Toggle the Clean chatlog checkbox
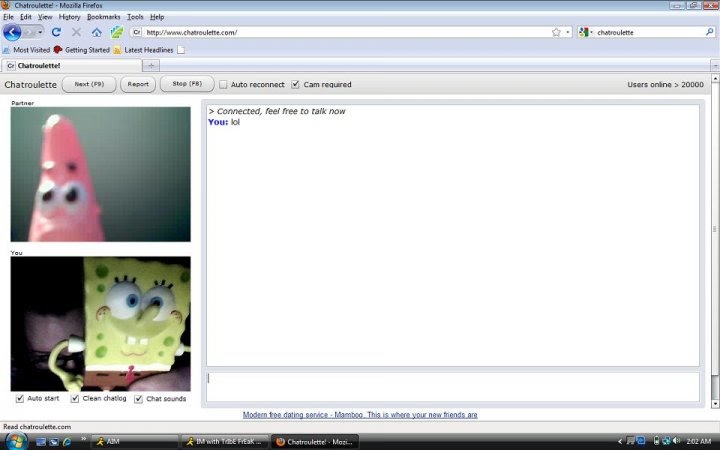 (x=75, y=399)
